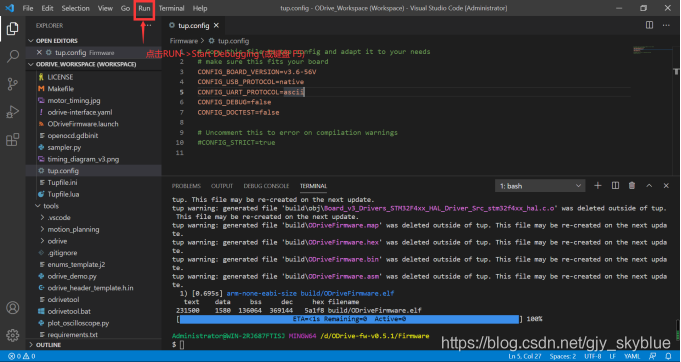Screen dimensions: 681x362
Task: Kill the terminal with trash icon
Action: click(x=632, y=186)
